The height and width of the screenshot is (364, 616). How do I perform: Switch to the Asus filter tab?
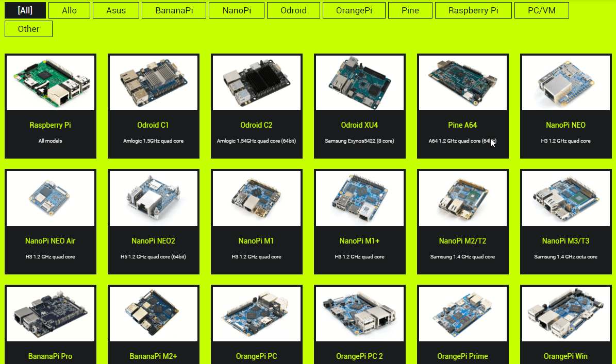pyautogui.click(x=115, y=10)
